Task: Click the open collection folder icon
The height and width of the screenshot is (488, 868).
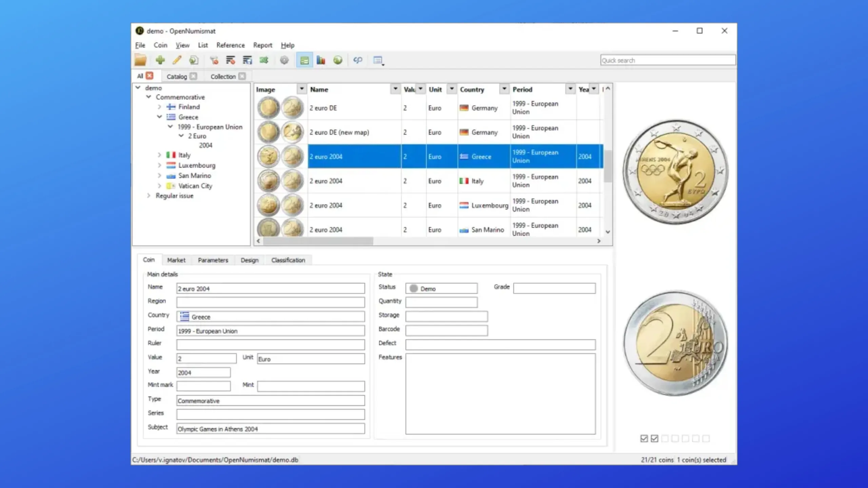Action: click(x=140, y=60)
